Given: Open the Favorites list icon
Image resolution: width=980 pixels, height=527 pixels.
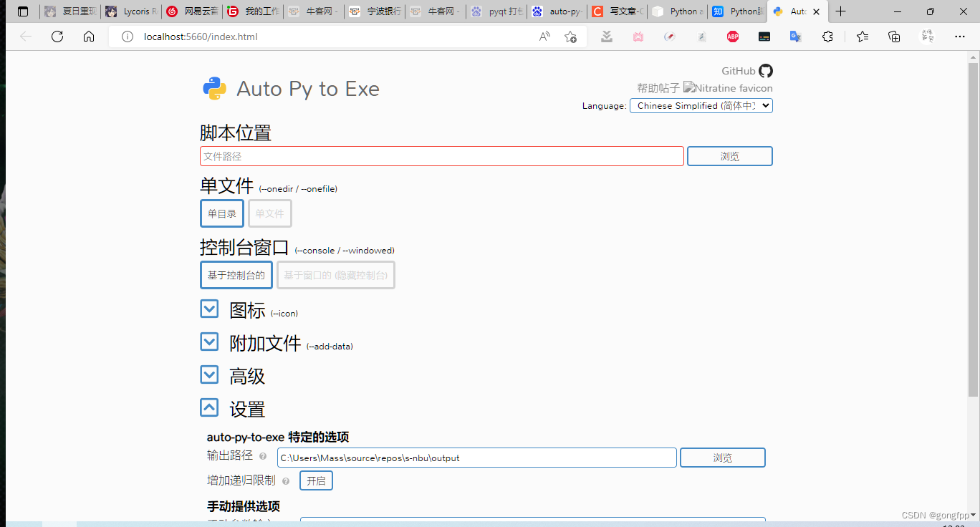Looking at the screenshot, I should point(863,37).
